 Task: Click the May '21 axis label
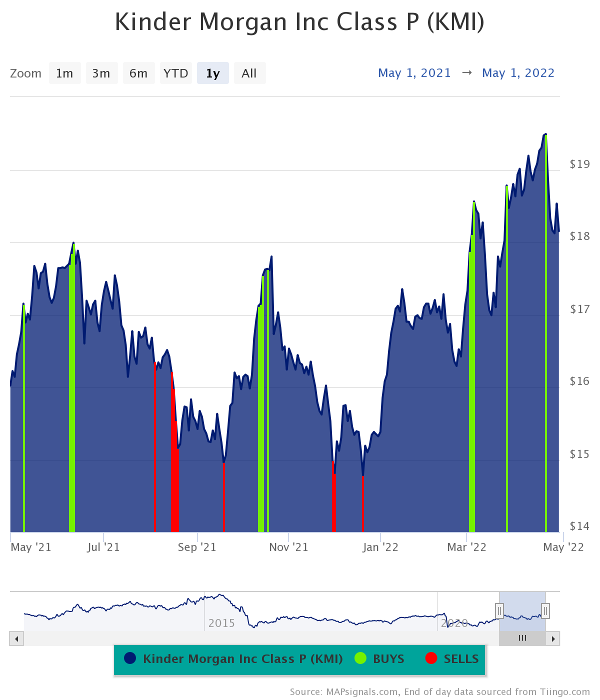click(31, 547)
